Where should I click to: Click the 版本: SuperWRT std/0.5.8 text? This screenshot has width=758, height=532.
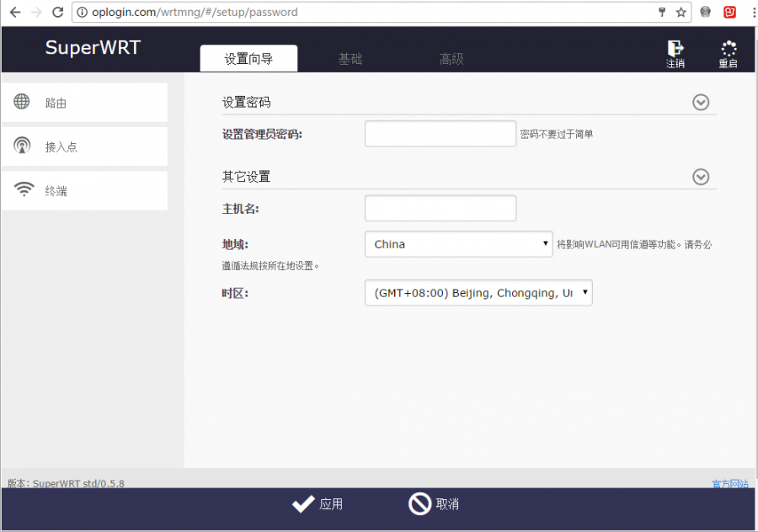coord(66,483)
